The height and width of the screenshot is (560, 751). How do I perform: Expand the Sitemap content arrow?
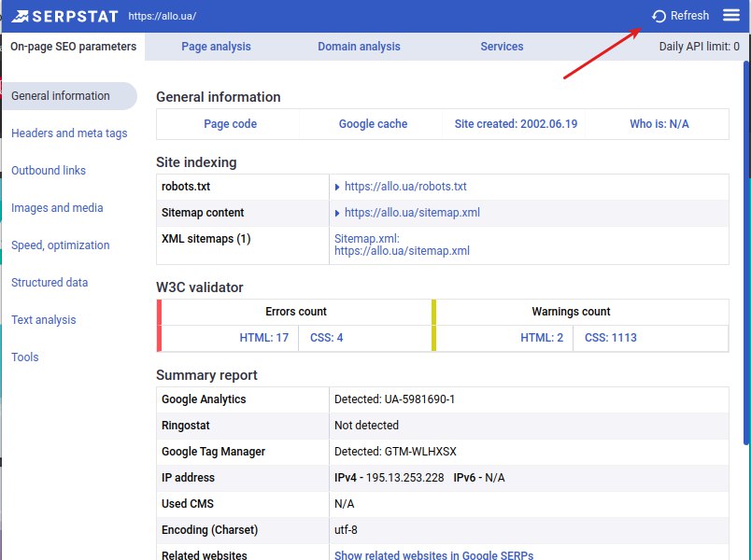(x=337, y=213)
